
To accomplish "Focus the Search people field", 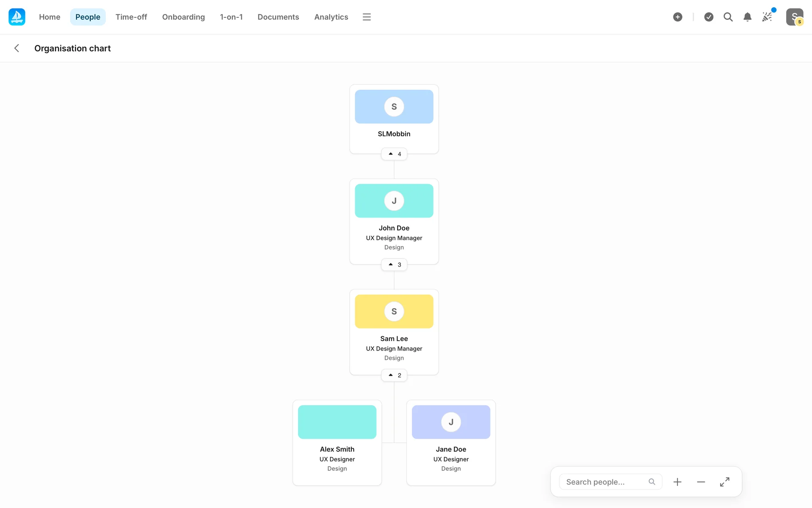I will click(x=605, y=482).
